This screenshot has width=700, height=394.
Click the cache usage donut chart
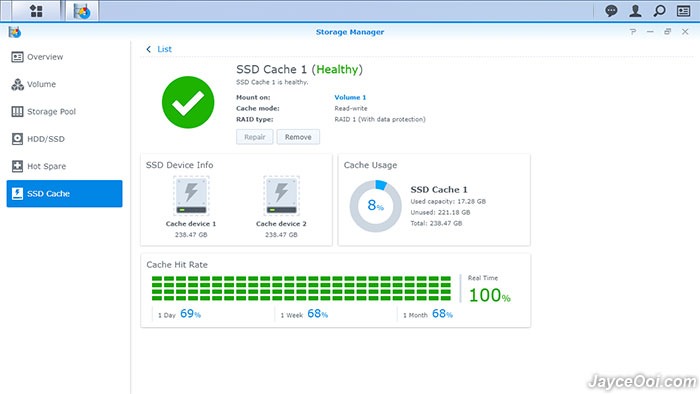(x=375, y=206)
